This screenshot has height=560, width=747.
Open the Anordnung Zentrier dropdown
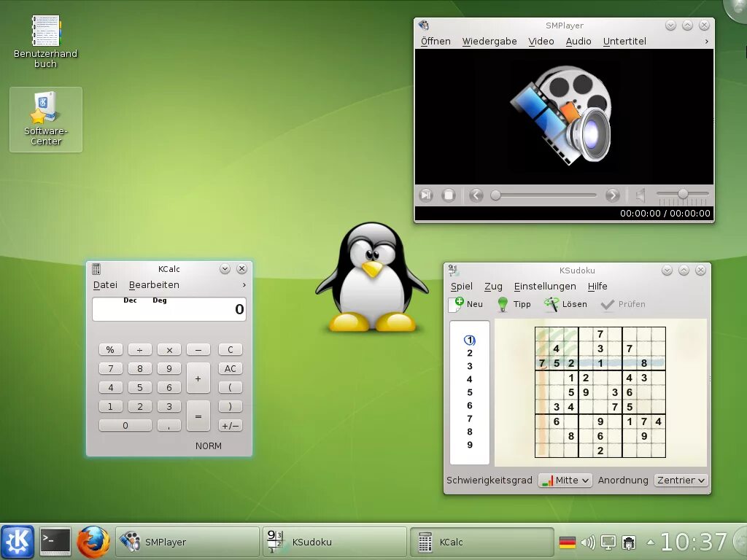click(681, 481)
